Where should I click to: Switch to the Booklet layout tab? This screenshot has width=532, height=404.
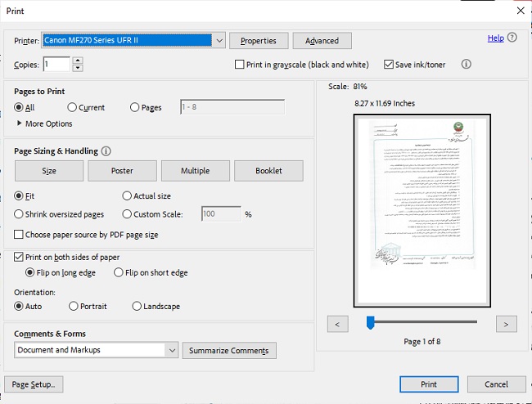(268, 171)
